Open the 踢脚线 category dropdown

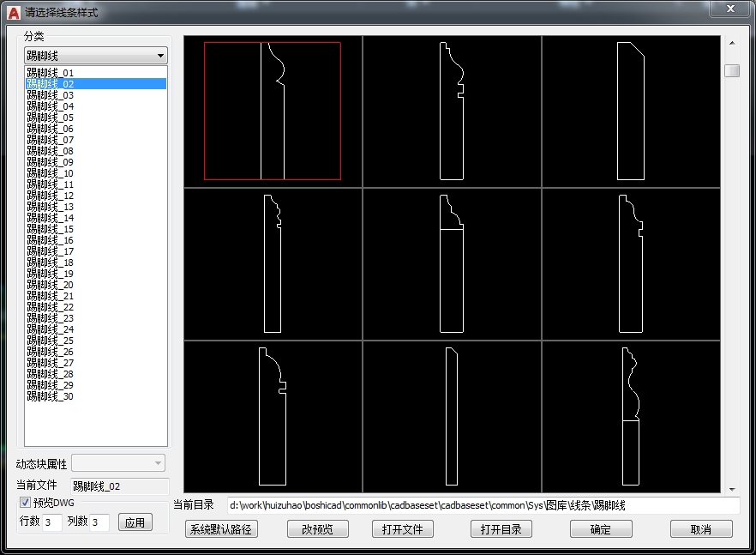coord(96,56)
